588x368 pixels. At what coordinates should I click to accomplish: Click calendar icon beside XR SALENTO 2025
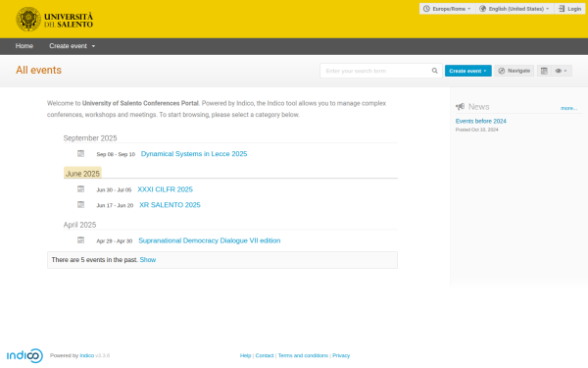pyautogui.click(x=80, y=204)
